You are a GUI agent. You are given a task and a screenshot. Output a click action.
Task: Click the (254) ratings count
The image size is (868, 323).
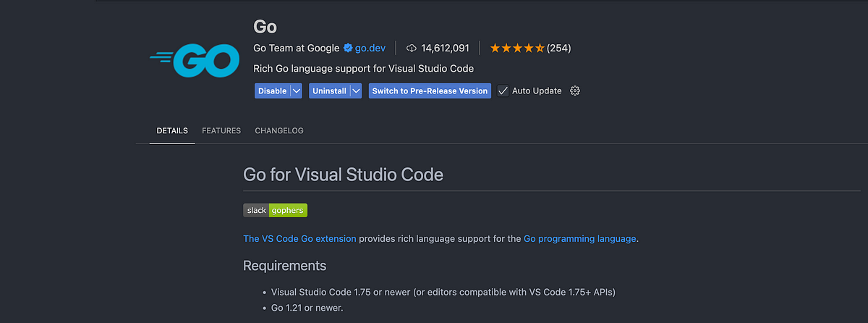click(559, 49)
